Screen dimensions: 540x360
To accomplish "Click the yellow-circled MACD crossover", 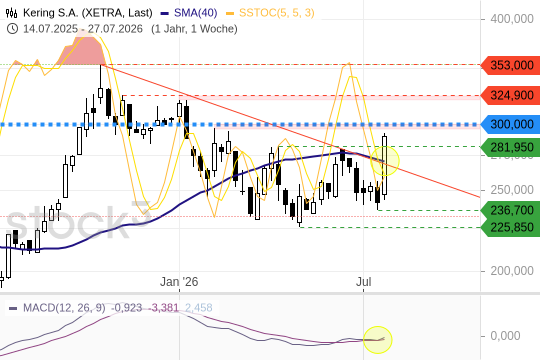I will coord(378,340).
